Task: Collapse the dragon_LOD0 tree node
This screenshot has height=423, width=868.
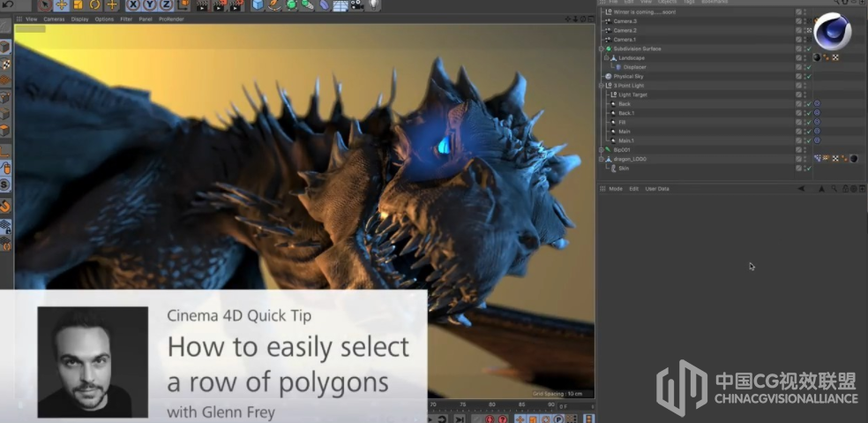Action: point(602,159)
